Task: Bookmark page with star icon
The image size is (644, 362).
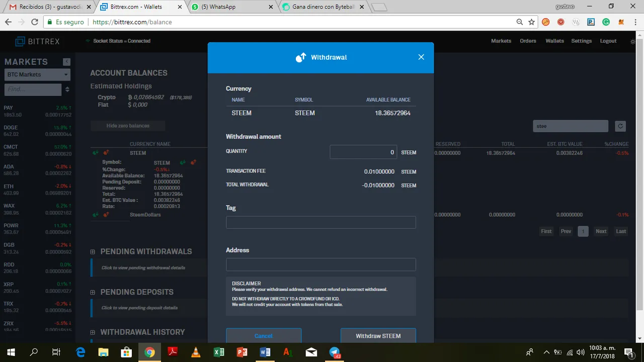Action: pos(532,22)
